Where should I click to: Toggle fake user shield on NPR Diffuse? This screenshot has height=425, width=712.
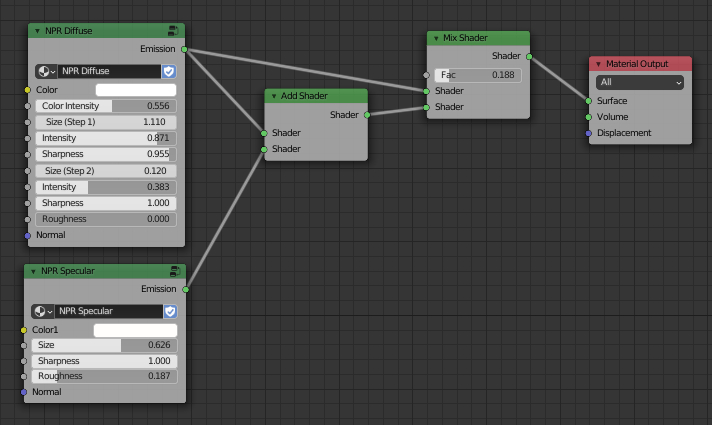coord(169,72)
